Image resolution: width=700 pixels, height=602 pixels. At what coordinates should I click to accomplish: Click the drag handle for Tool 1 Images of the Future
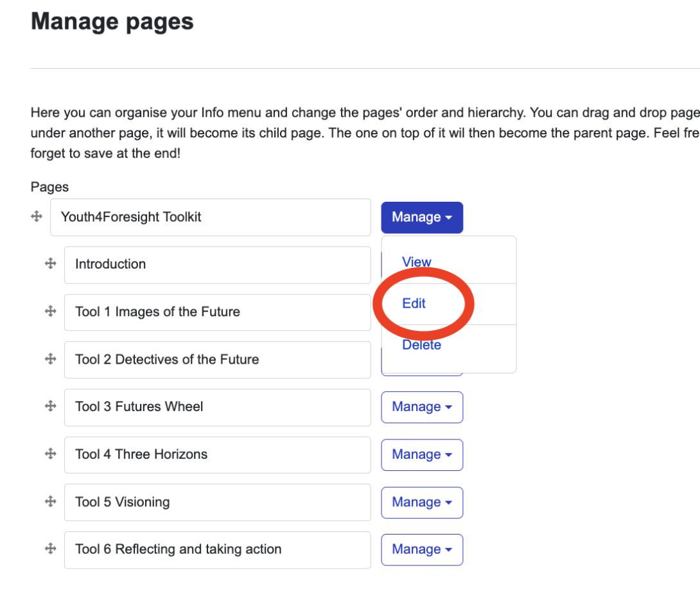(x=51, y=312)
